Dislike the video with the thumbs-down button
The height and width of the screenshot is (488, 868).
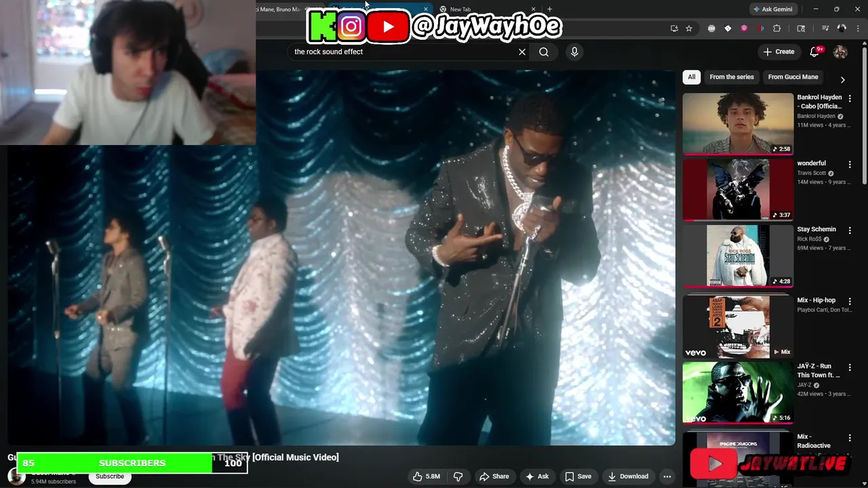point(458,476)
